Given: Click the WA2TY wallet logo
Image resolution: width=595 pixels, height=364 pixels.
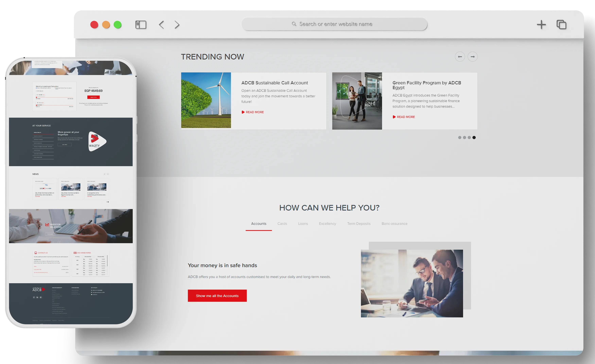Looking at the screenshot, I should 97,142.
